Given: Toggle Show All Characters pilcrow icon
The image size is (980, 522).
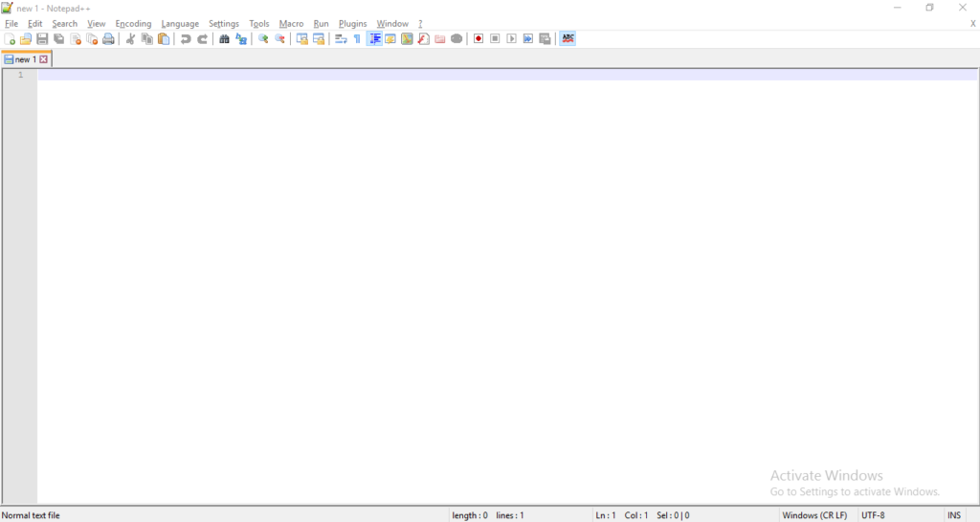Looking at the screenshot, I should click(357, 39).
